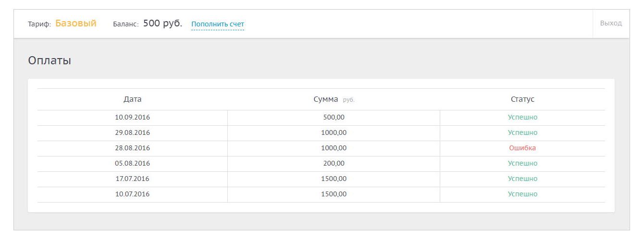Click the Успешно status for 05.08.2016

[x=522, y=163]
